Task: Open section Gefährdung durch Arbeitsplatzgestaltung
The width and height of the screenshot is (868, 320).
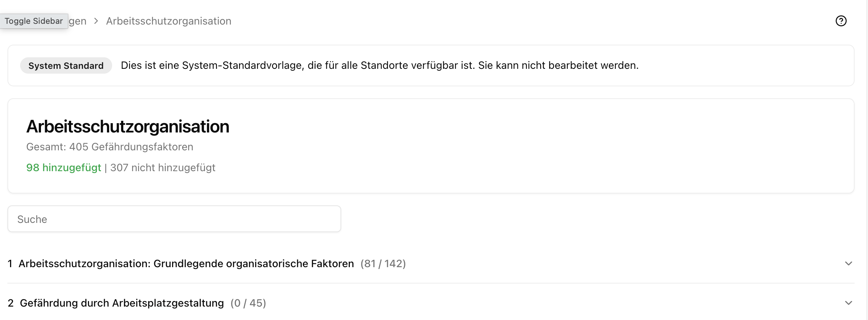Action: point(122,303)
